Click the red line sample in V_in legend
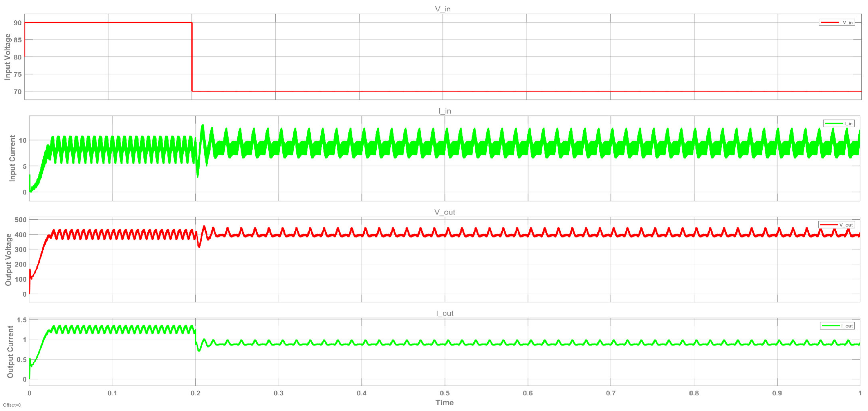The height and width of the screenshot is (411, 868). click(830, 23)
